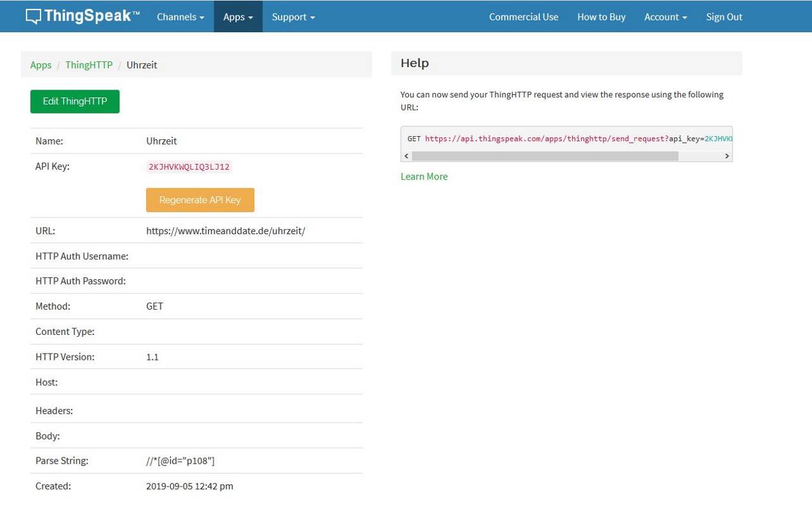Click the Name: field label

49,141
